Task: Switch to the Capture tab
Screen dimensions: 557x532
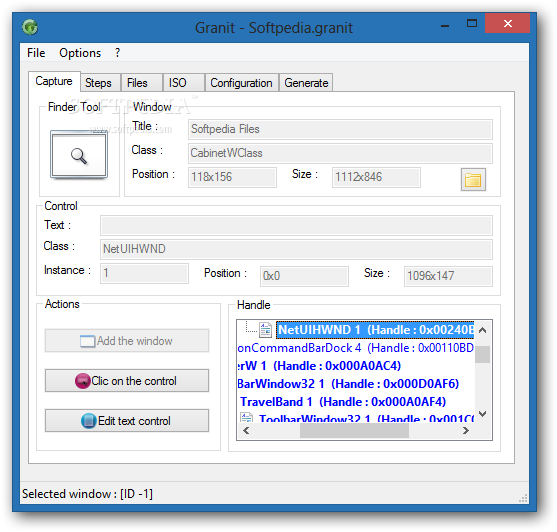Action: (54, 81)
